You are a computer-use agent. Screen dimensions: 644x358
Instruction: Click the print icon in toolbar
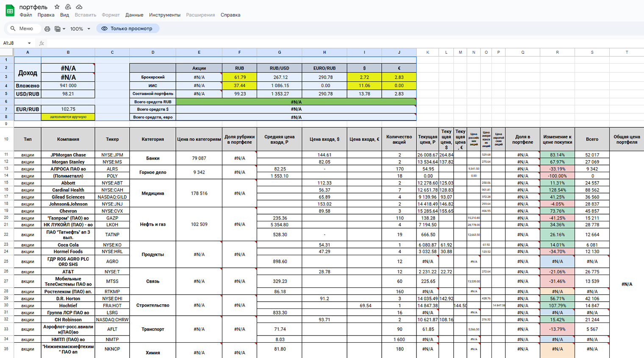(x=47, y=29)
